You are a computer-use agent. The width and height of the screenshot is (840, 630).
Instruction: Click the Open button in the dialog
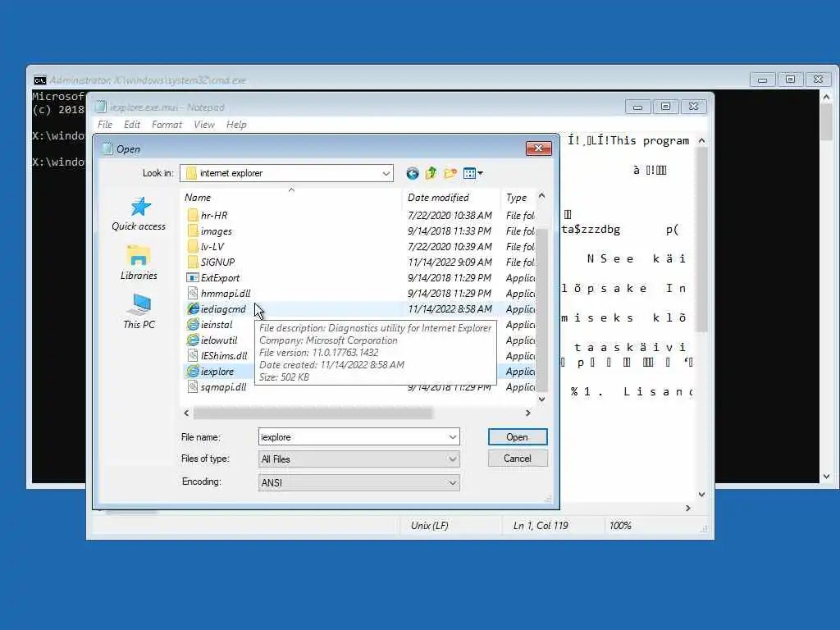click(x=518, y=437)
